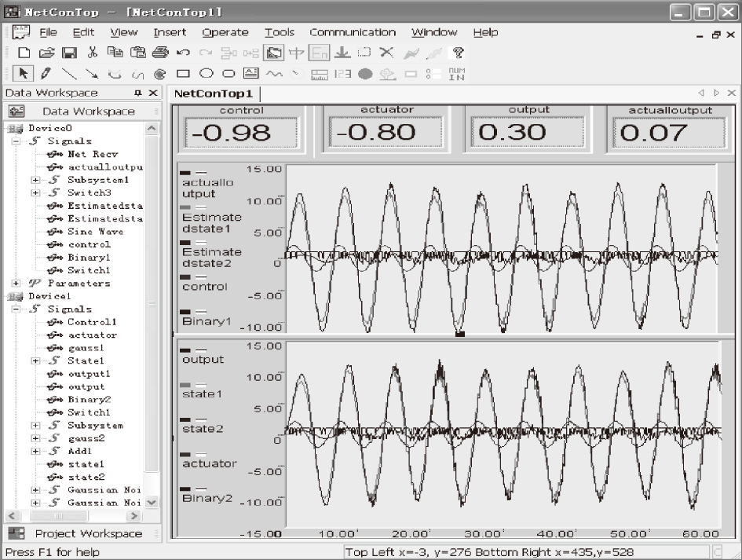
Task: Toggle the workspace panel toolbar button
Action: pos(273,52)
